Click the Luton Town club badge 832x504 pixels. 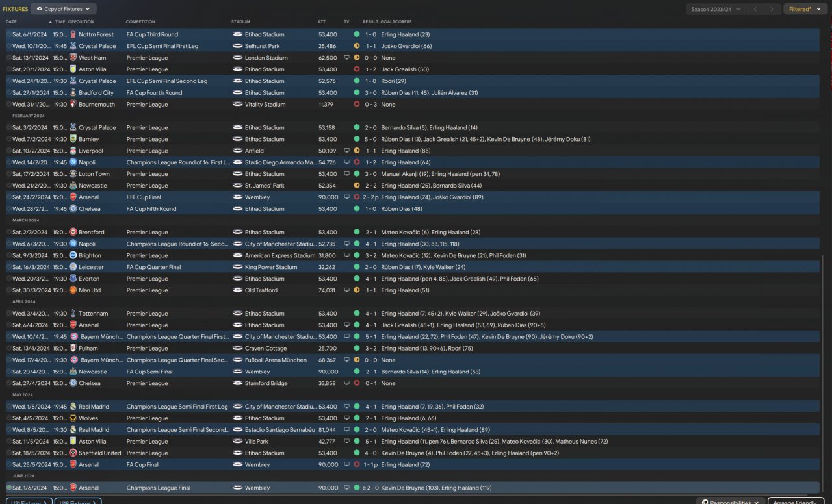73,174
